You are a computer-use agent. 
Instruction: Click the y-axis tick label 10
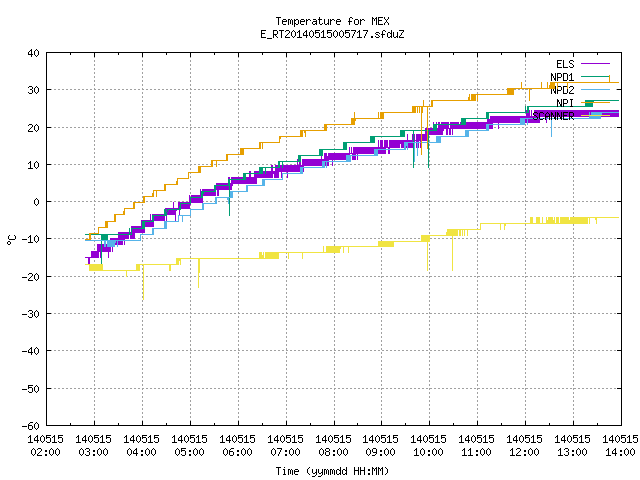click(33, 165)
